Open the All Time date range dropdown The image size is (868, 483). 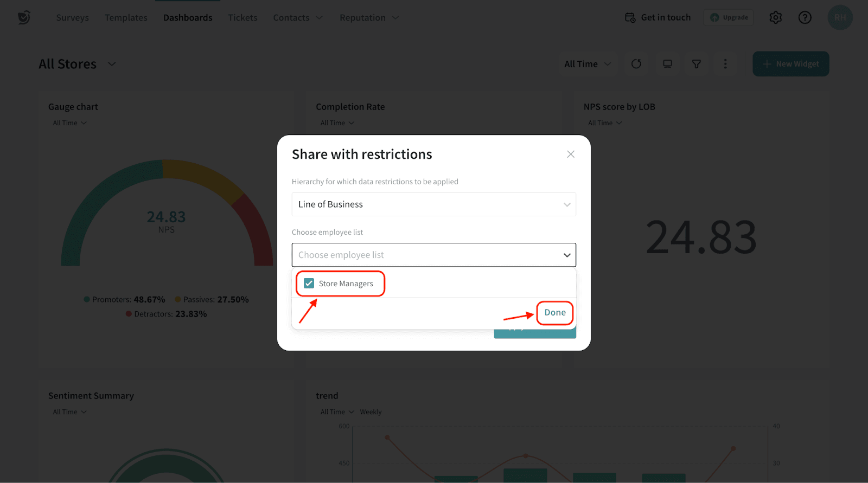point(588,64)
